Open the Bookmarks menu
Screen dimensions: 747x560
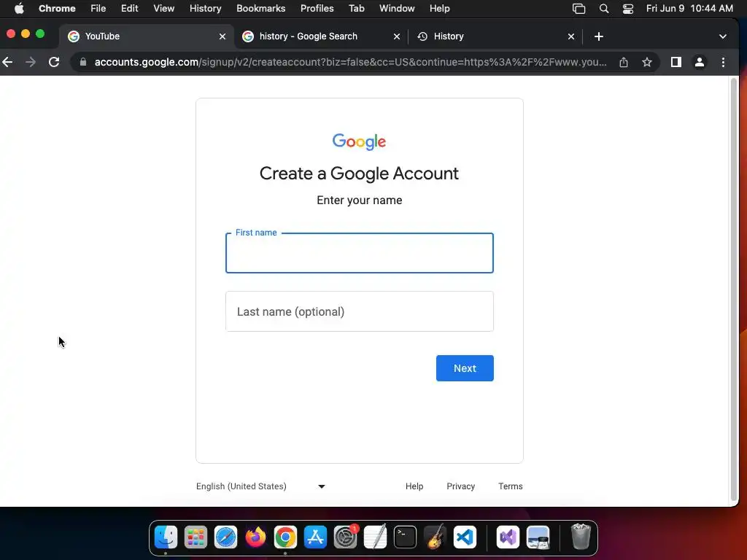click(x=260, y=8)
